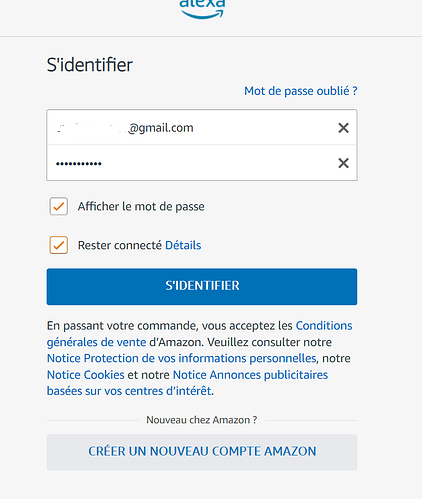Click the S'identifier page heading
The image size is (422, 499).
[x=90, y=65]
